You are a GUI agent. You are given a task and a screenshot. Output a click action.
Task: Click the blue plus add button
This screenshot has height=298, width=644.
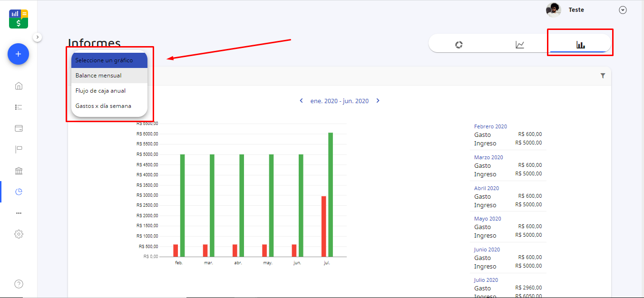[x=18, y=54]
